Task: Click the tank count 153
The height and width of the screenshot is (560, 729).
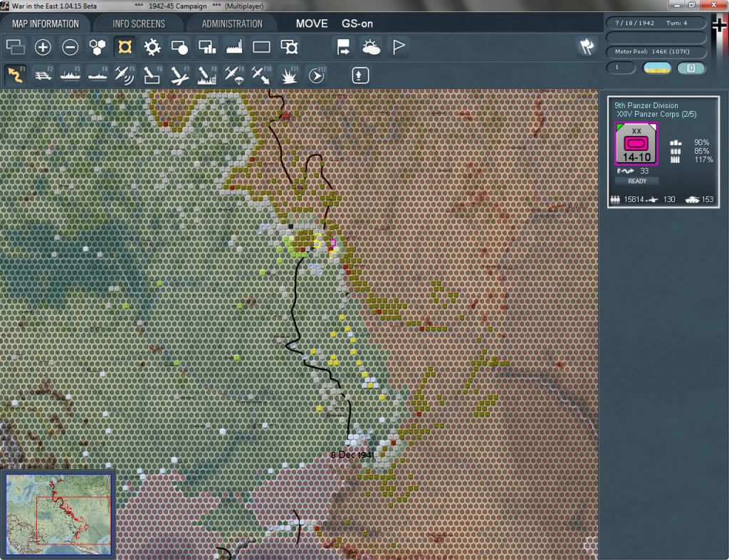Action: 707,199
